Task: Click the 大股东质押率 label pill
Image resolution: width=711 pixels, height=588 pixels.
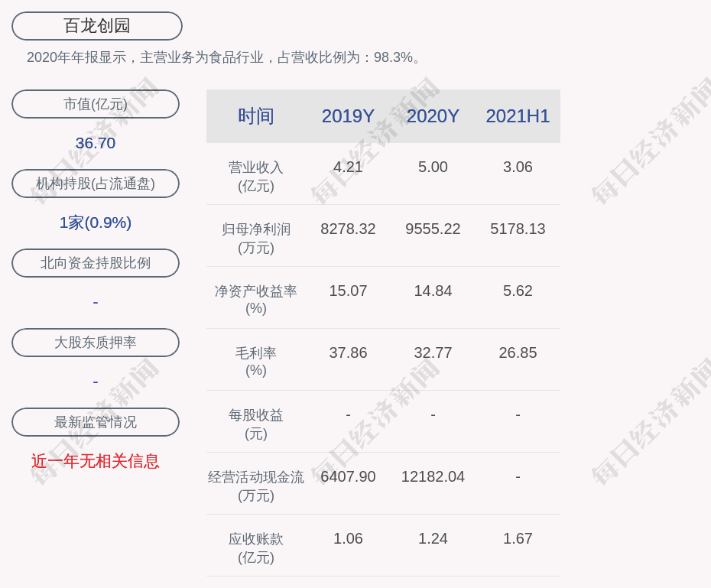Action: [x=96, y=343]
